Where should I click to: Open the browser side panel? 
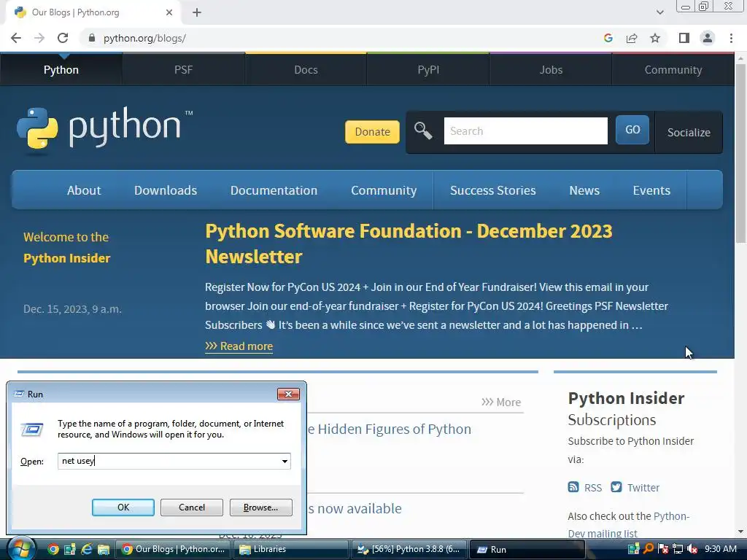pos(684,38)
